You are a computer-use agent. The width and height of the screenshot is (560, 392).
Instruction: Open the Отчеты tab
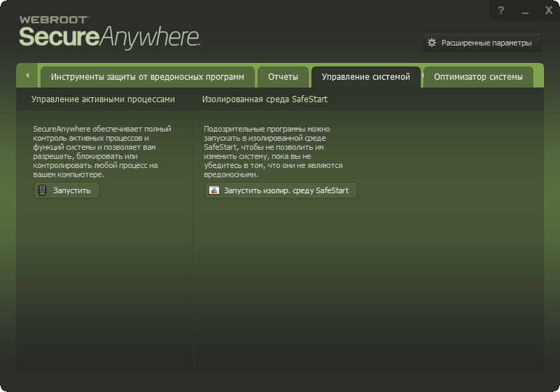point(283,77)
